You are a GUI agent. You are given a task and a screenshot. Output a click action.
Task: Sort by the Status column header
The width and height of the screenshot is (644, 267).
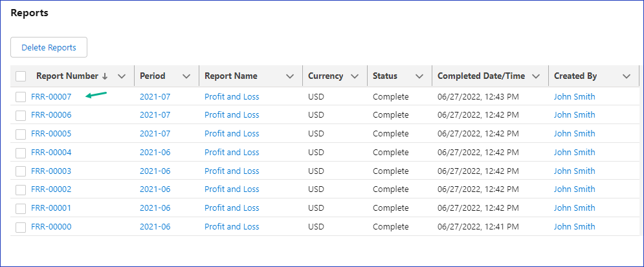[385, 76]
